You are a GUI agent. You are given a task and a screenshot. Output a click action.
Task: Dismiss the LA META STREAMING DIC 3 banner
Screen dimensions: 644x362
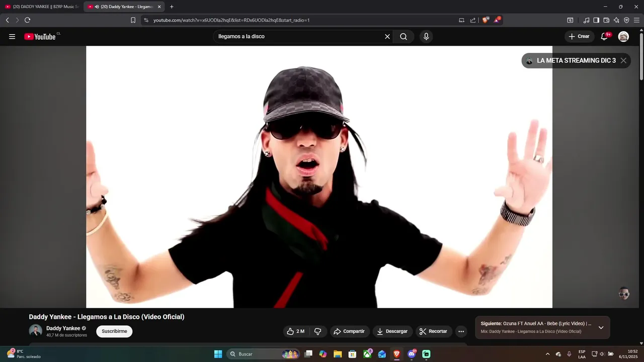623,60
